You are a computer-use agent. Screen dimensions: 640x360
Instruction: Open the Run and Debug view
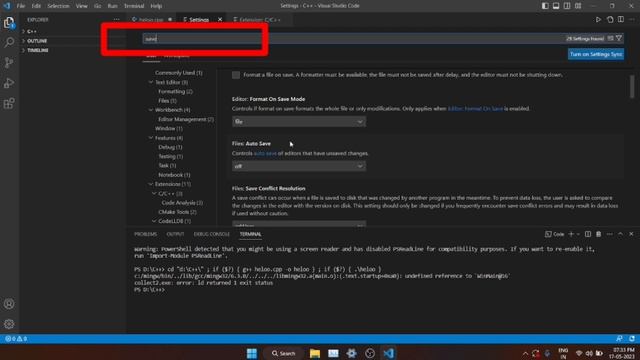[9, 83]
